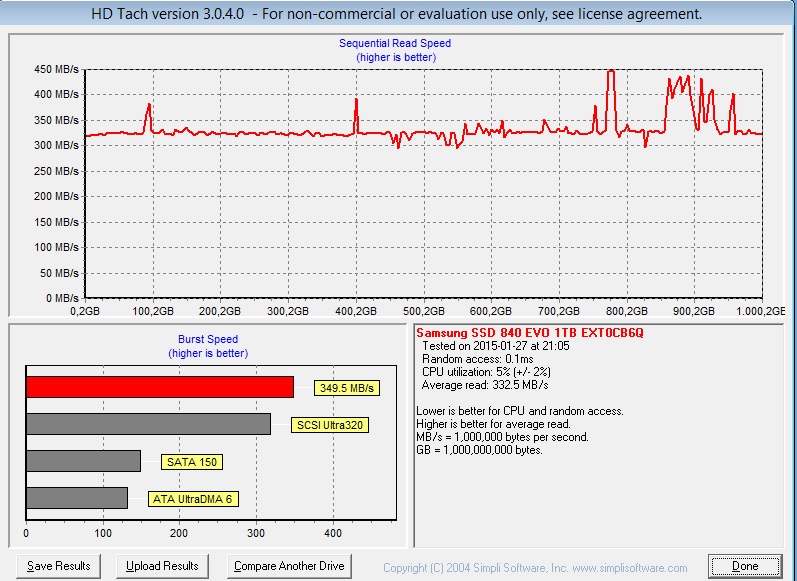Click the GB = 1,000,000,000 bytes line

pos(479,450)
